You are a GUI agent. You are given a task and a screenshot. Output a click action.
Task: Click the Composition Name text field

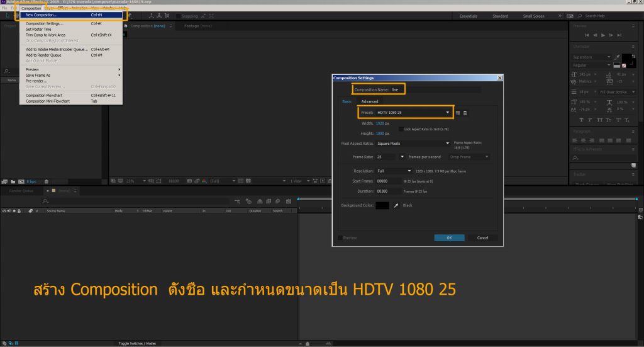pyautogui.click(x=435, y=89)
